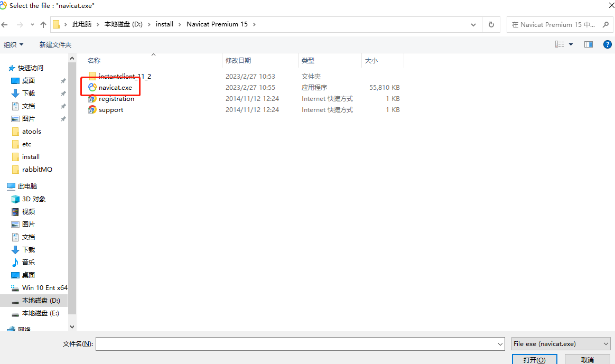
Task: Click install in the address breadcrumb
Action: pyautogui.click(x=164, y=24)
